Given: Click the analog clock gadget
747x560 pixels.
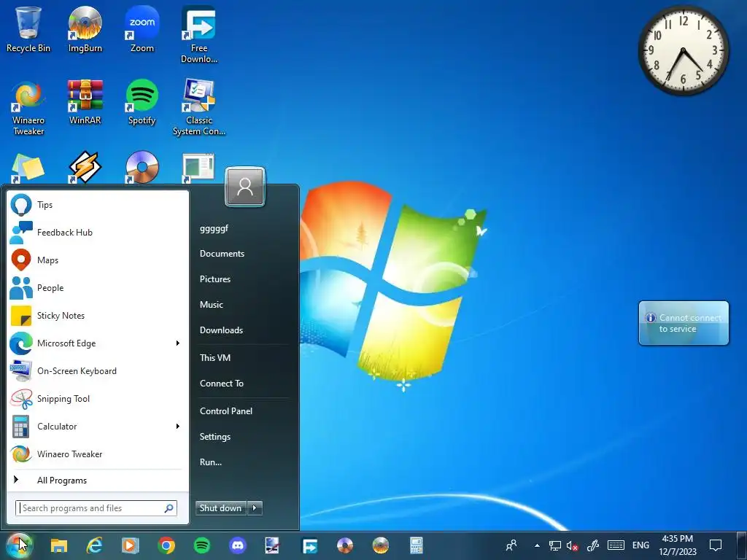Looking at the screenshot, I should click(683, 50).
